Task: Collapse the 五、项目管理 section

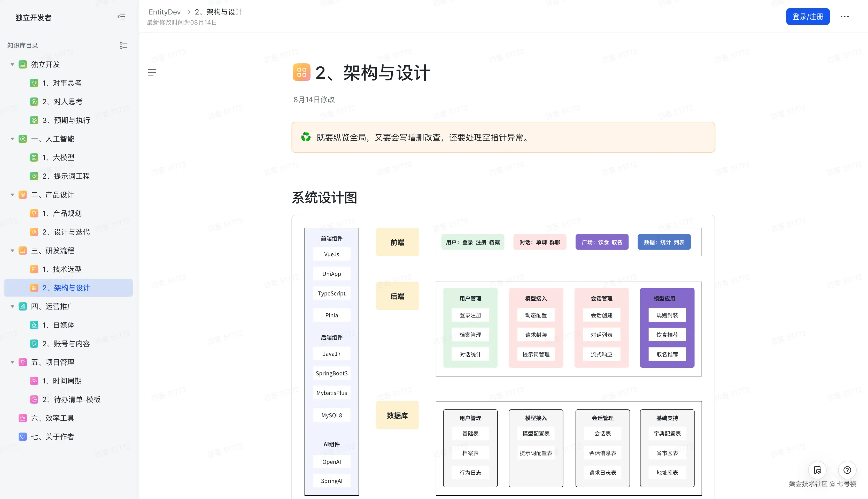Action: [12, 362]
